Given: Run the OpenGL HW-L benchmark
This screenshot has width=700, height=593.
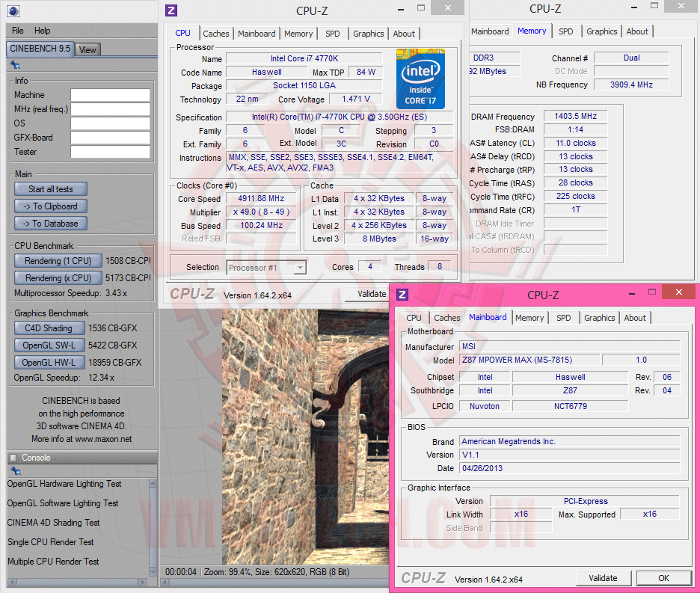Looking at the screenshot, I should click(49, 362).
